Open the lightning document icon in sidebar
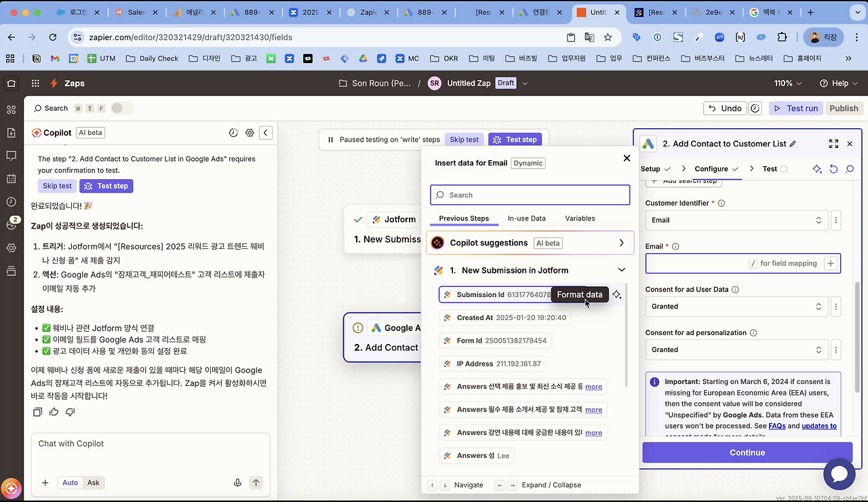The width and height of the screenshot is (868, 502). coord(11,133)
